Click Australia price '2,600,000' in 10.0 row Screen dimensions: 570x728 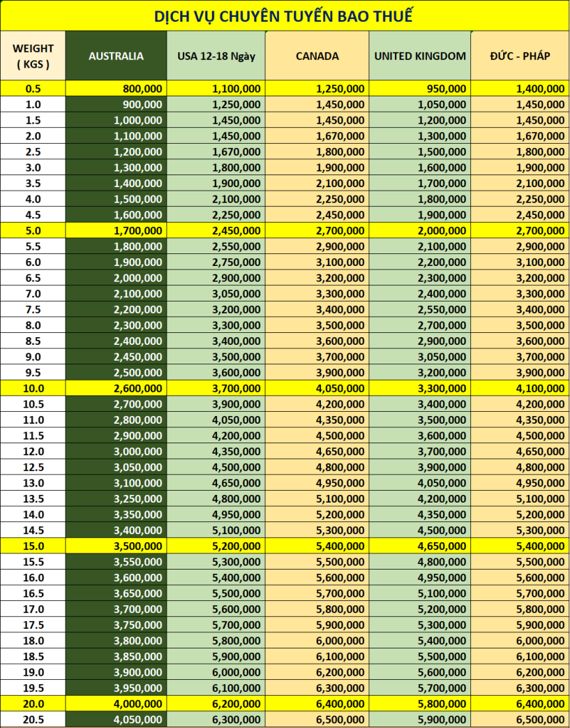click(x=116, y=388)
